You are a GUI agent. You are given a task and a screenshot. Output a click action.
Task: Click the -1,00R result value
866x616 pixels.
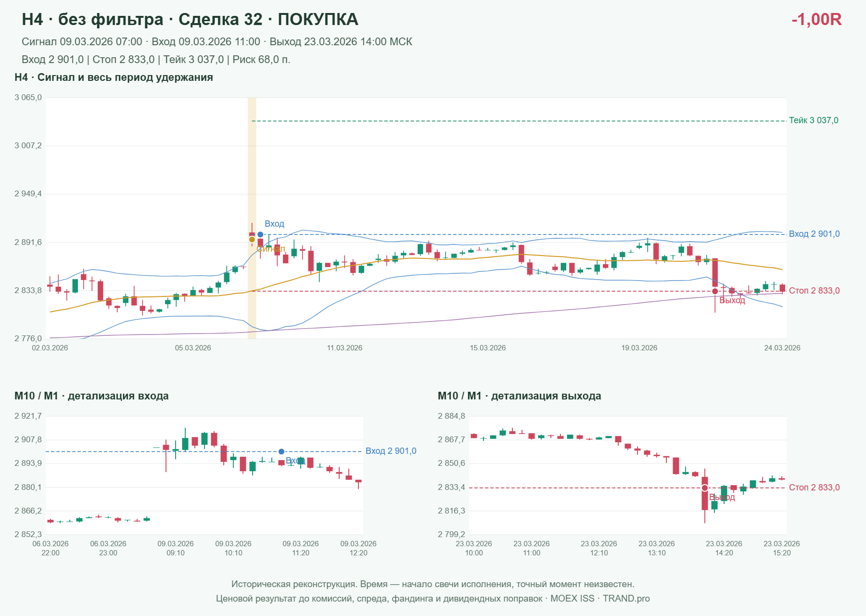click(x=816, y=19)
